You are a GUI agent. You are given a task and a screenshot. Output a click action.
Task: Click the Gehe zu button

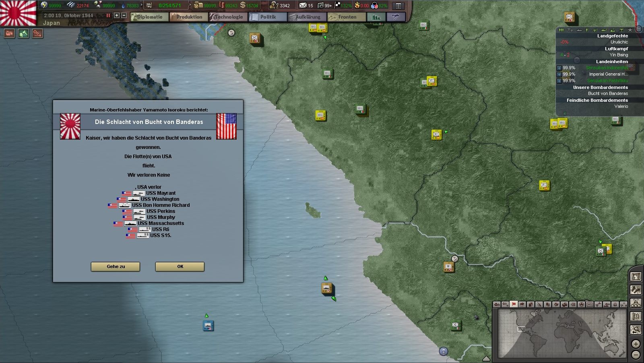click(116, 266)
